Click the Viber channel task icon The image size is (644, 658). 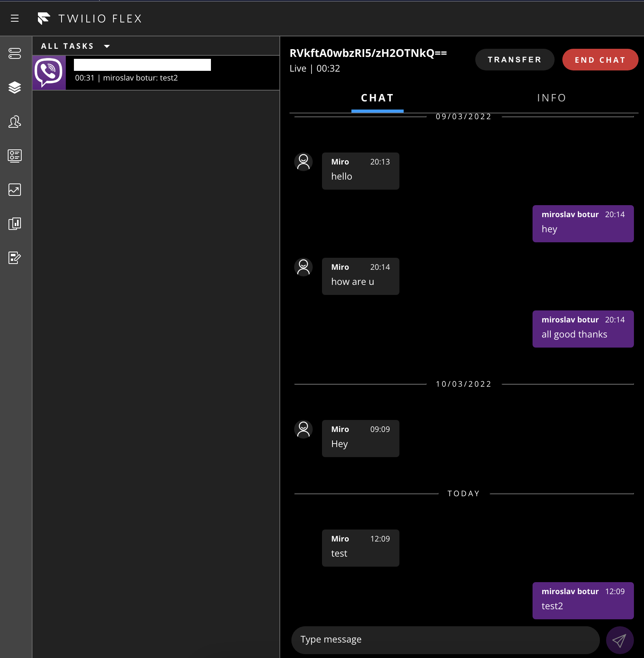pos(49,73)
